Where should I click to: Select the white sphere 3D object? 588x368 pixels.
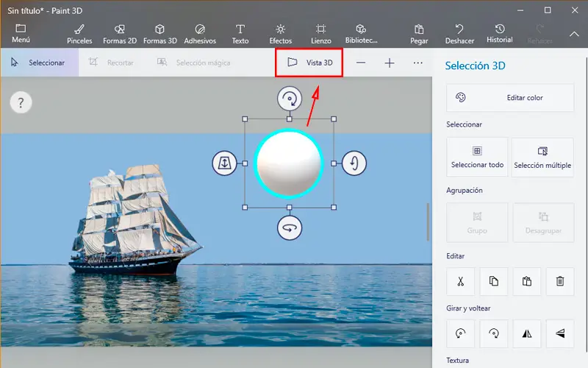[289, 163]
